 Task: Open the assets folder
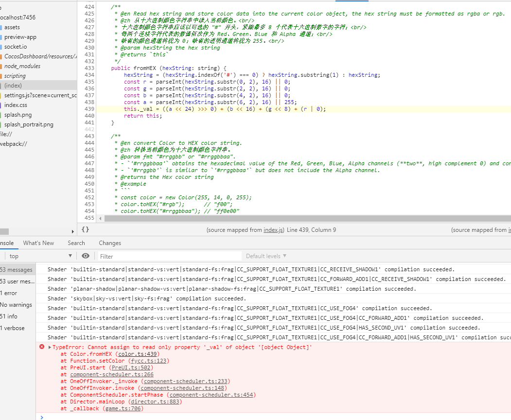(12, 27)
